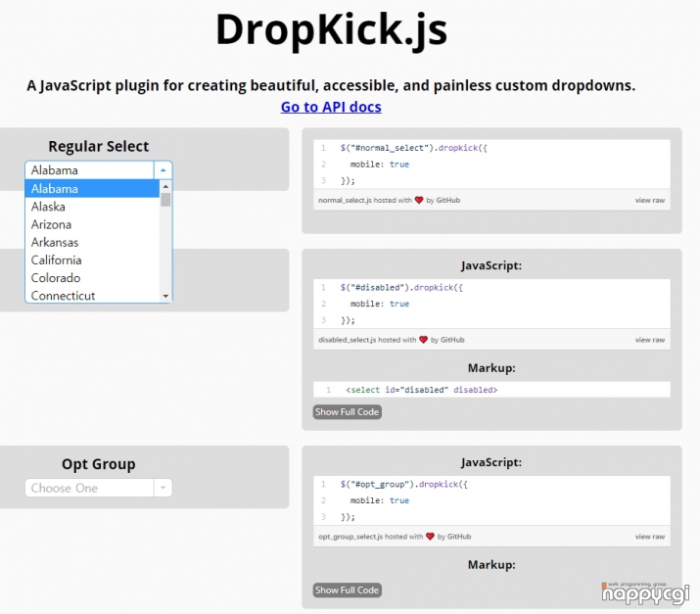Viewport: 700px width, 614px height.
Task: Click GitHub link in normal_select.js footer
Action: (447, 200)
